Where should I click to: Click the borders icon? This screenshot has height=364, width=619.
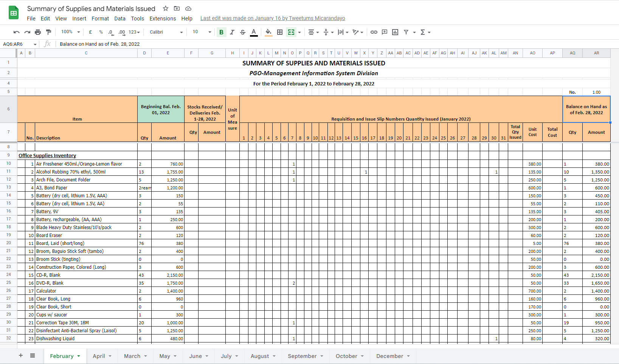tap(280, 32)
